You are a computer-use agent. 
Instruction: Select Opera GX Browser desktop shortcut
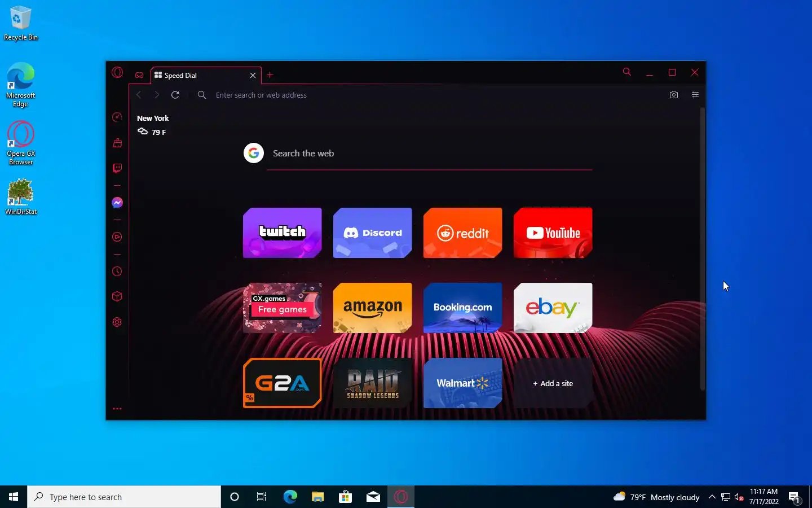pyautogui.click(x=20, y=143)
